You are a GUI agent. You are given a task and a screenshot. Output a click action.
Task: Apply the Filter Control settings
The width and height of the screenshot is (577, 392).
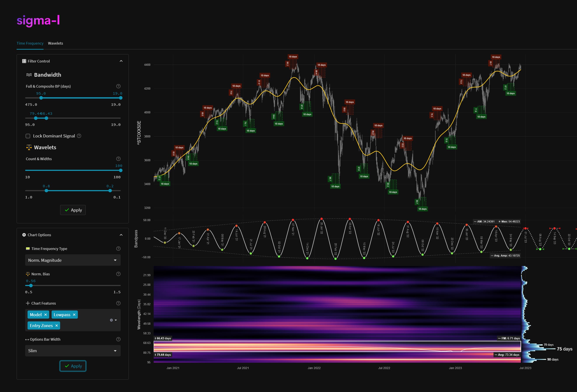pos(73,210)
